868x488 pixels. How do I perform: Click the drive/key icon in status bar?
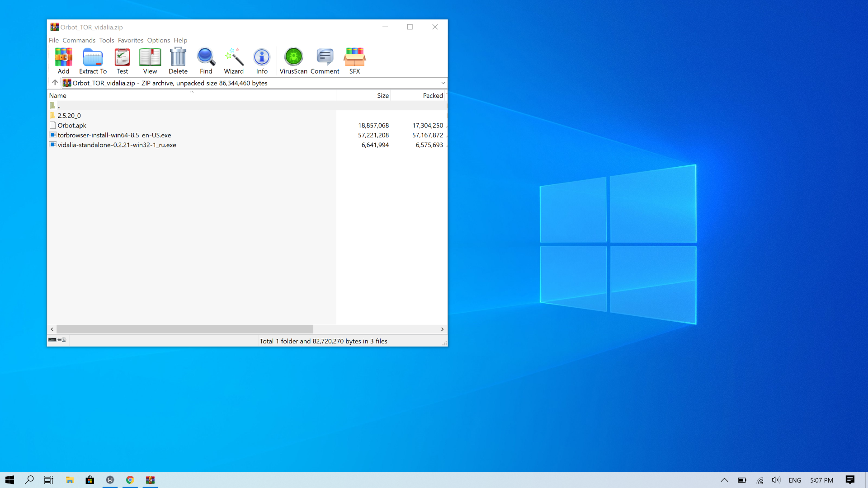(57, 340)
